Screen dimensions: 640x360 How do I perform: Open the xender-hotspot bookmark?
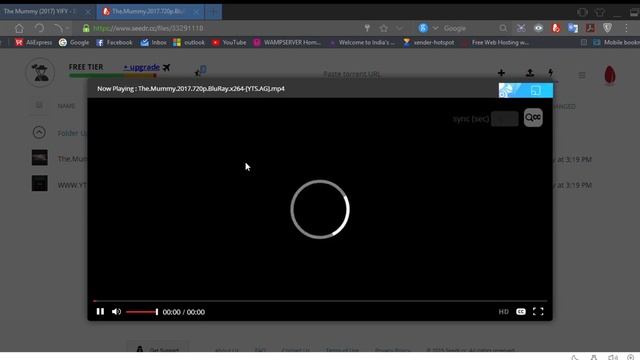point(429,42)
